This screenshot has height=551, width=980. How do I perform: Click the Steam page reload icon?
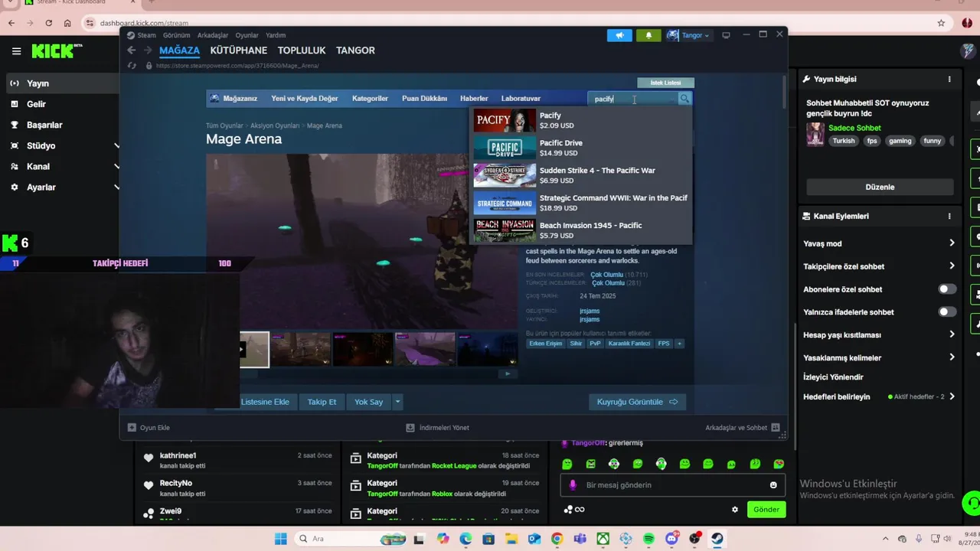(x=132, y=66)
